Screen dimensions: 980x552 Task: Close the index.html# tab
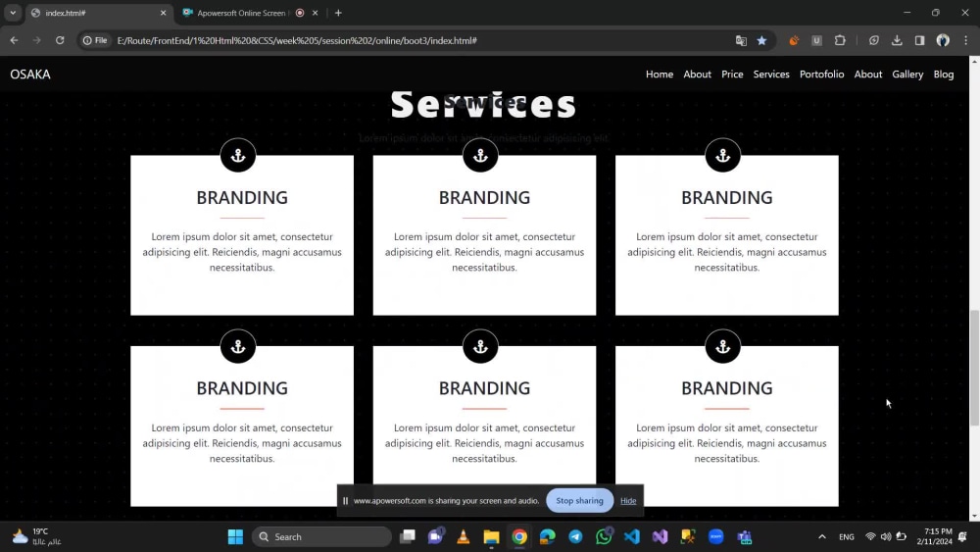[x=163, y=13]
